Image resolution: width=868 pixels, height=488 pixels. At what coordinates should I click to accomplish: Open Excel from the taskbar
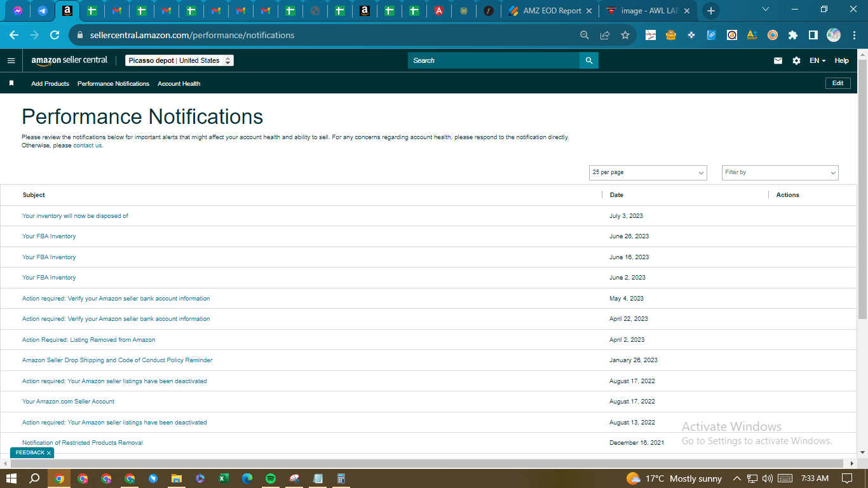tap(223, 478)
